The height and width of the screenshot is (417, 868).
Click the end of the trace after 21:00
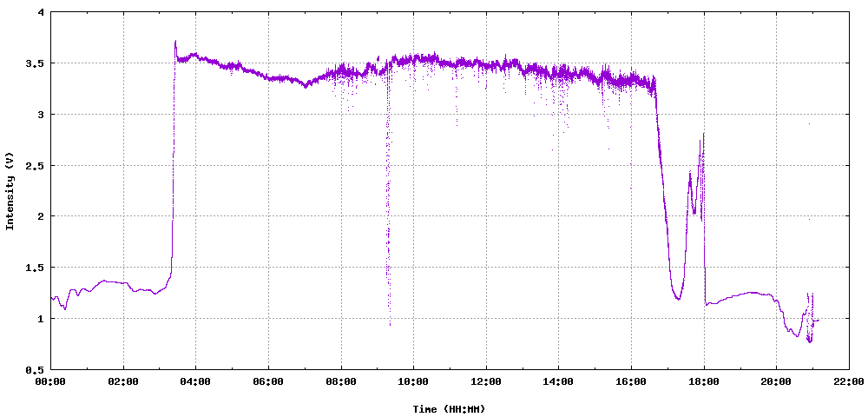point(818,321)
